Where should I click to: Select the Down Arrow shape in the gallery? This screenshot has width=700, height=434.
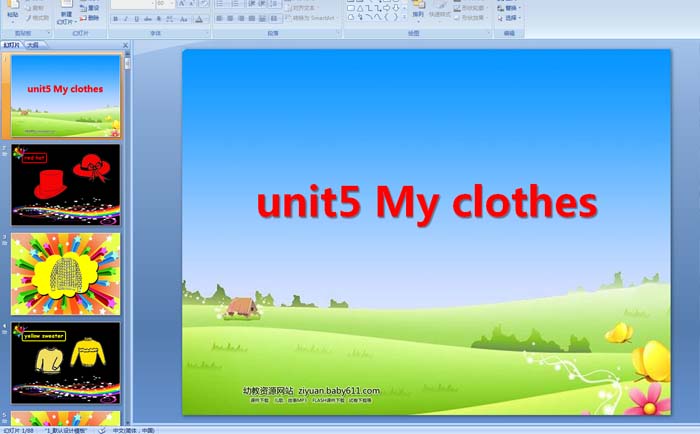click(396, 8)
